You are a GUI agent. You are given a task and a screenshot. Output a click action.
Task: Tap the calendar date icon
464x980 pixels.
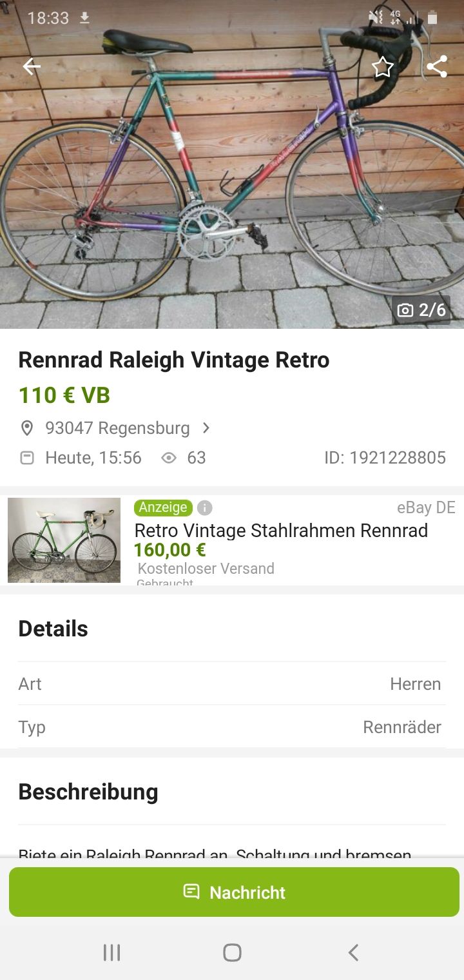(x=27, y=458)
